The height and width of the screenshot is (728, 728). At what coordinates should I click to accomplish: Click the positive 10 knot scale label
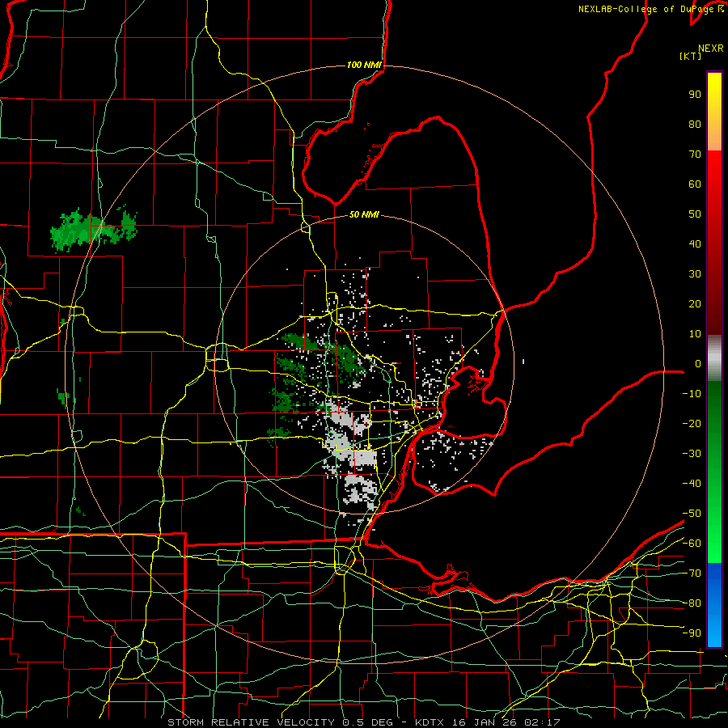[695, 334]
